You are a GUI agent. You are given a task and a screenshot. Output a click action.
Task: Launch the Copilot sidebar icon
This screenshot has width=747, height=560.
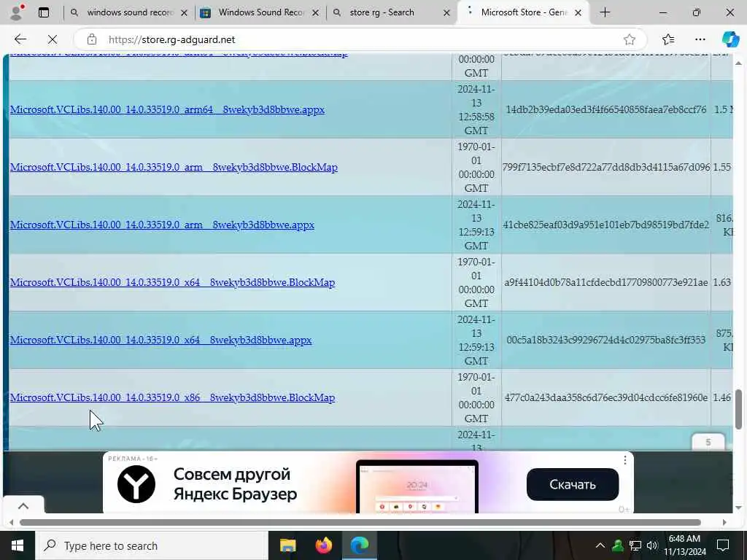click(730, 39)
